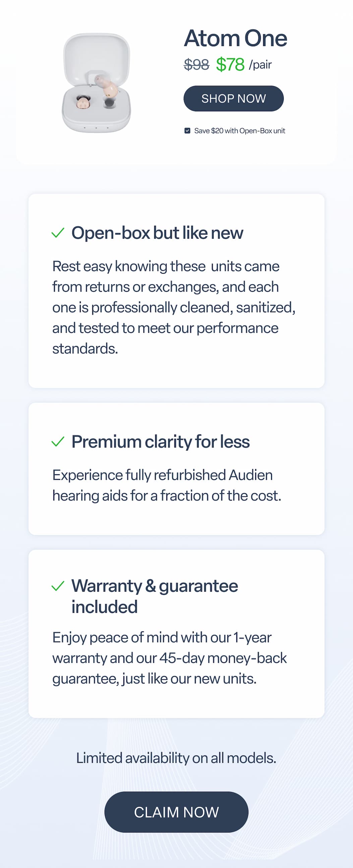Select the Open-box but like new heading
353x868 pixels.
click(157, 233)
